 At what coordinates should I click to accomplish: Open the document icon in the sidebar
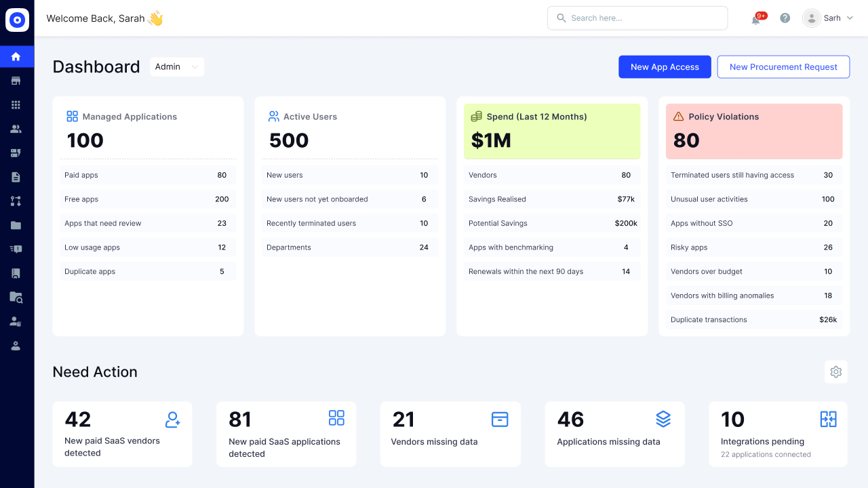coord(17,177)
